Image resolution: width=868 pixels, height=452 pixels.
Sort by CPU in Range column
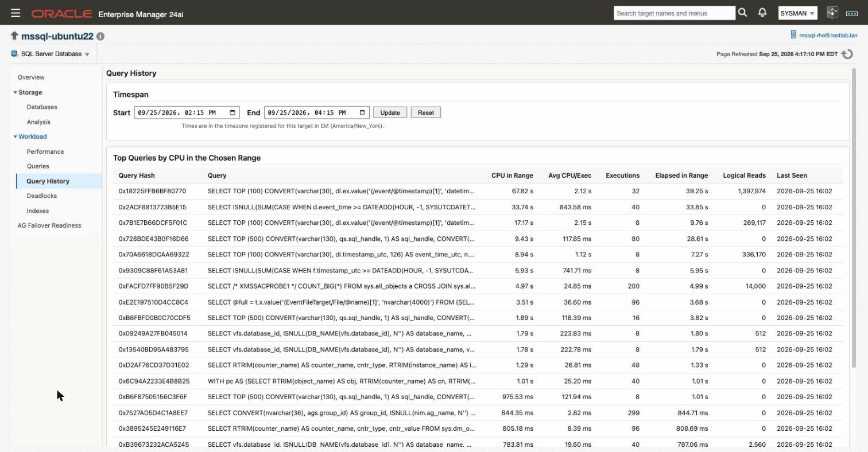coord(512,176)
